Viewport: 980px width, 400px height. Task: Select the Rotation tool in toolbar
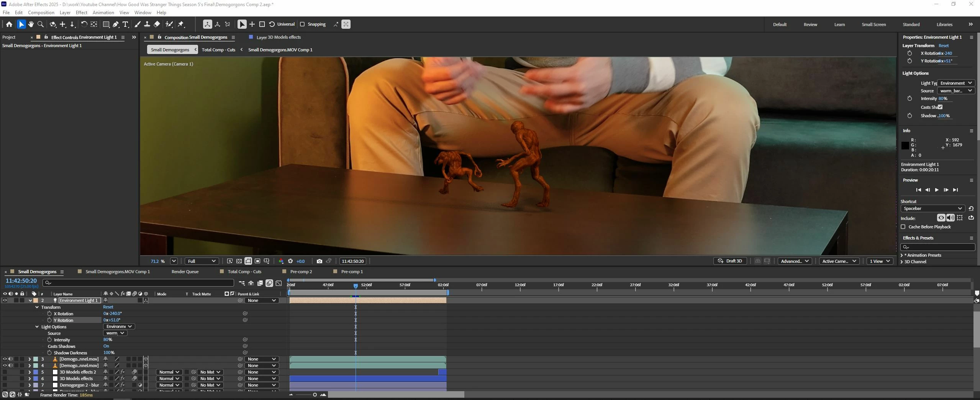tap(84, 24)
